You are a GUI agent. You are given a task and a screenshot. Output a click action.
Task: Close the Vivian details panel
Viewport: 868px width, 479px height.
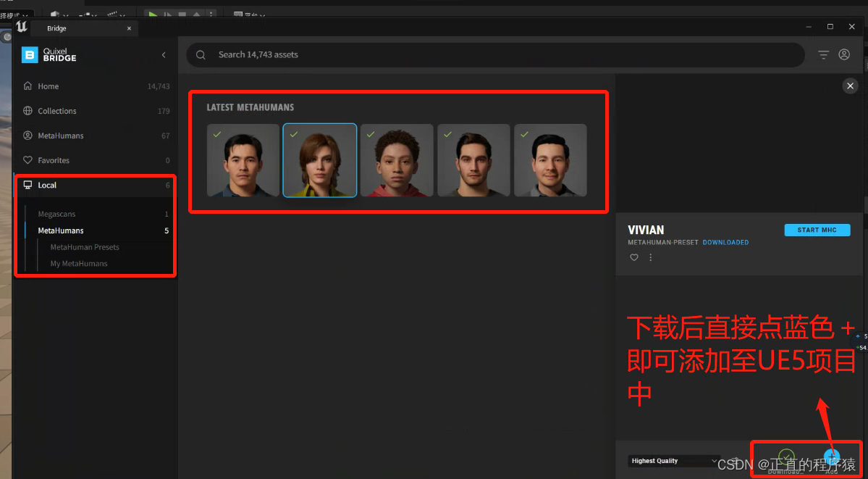[x=850, y=86]
